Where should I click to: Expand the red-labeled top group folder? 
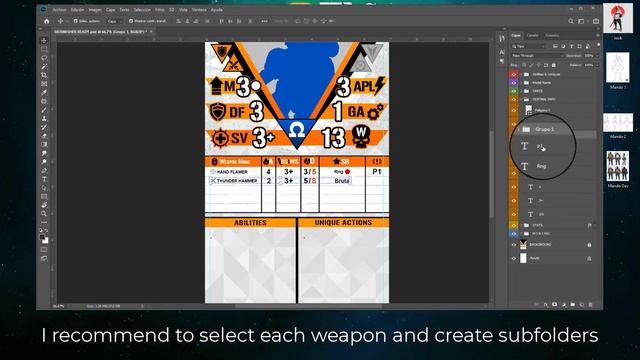pyautogui.click(x=521, y=74)
